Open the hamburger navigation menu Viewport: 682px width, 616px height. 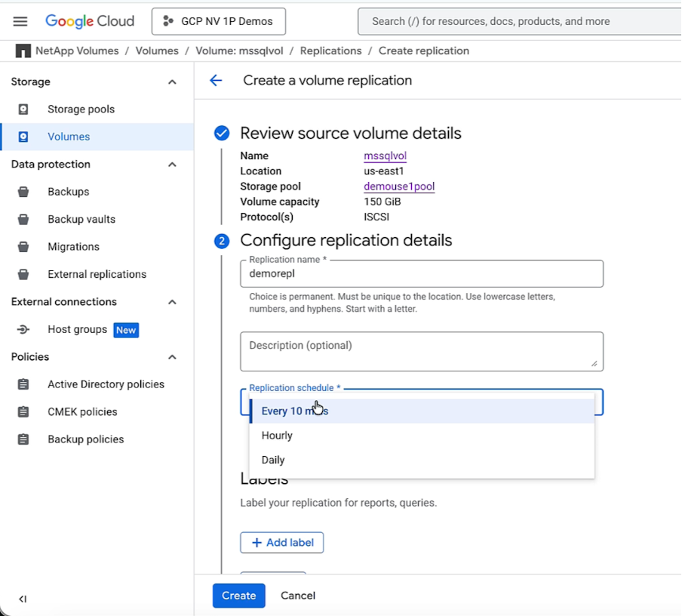point(20,21)
